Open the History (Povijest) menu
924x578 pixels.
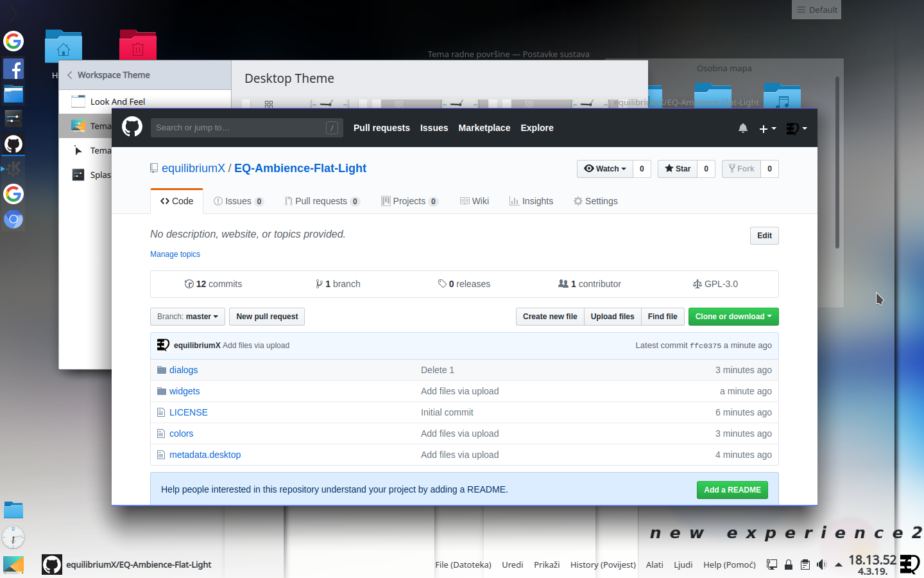tap(603, 565)
